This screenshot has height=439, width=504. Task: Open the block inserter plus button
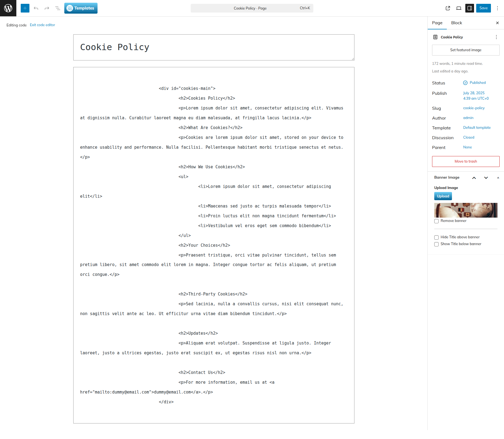[x=25, y=8]
